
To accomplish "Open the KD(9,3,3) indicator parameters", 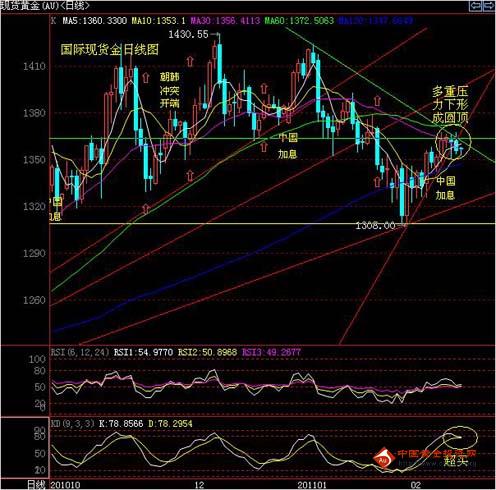I will point(73,424).
